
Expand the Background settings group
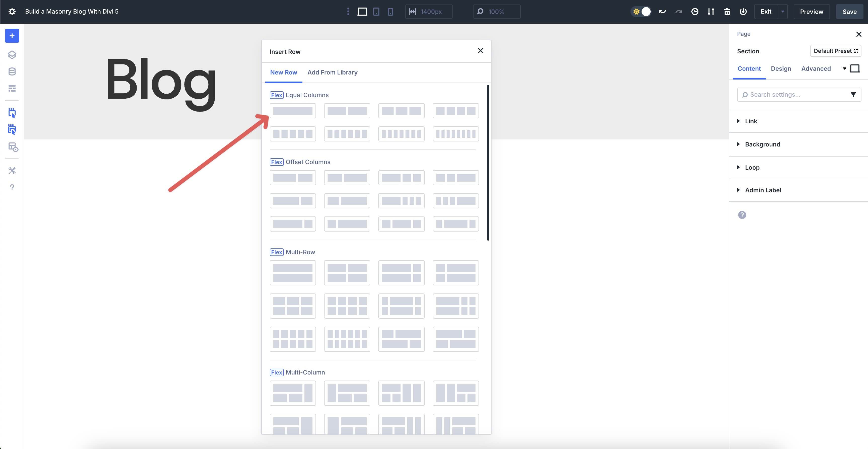pyautogui.click(x=763, y=144)
